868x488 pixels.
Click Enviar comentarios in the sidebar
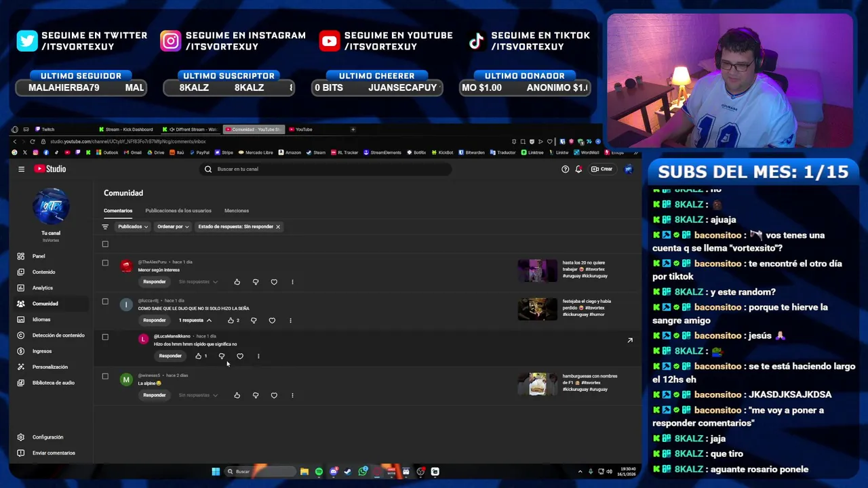[51, 453]
